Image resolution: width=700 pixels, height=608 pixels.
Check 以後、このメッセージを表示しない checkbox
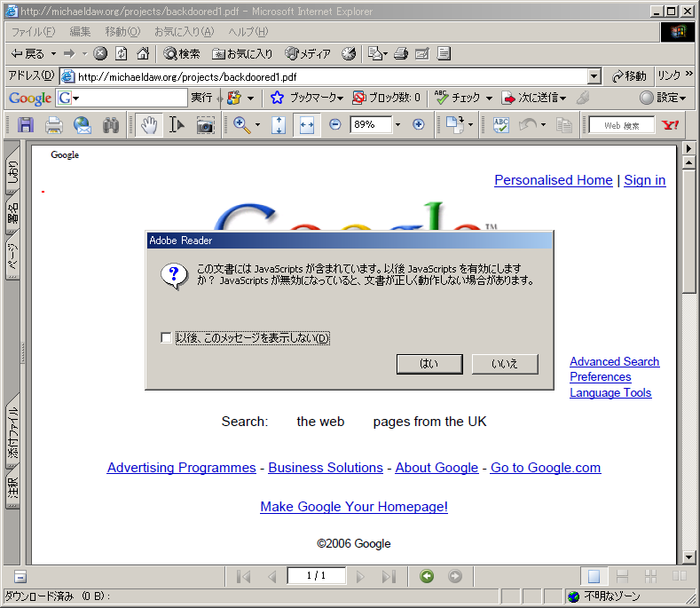[166, 337]
